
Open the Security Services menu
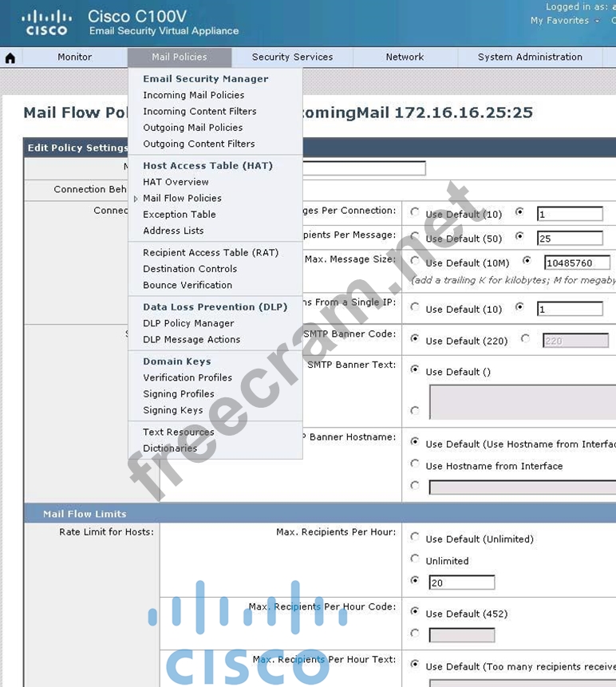(292, 57)
